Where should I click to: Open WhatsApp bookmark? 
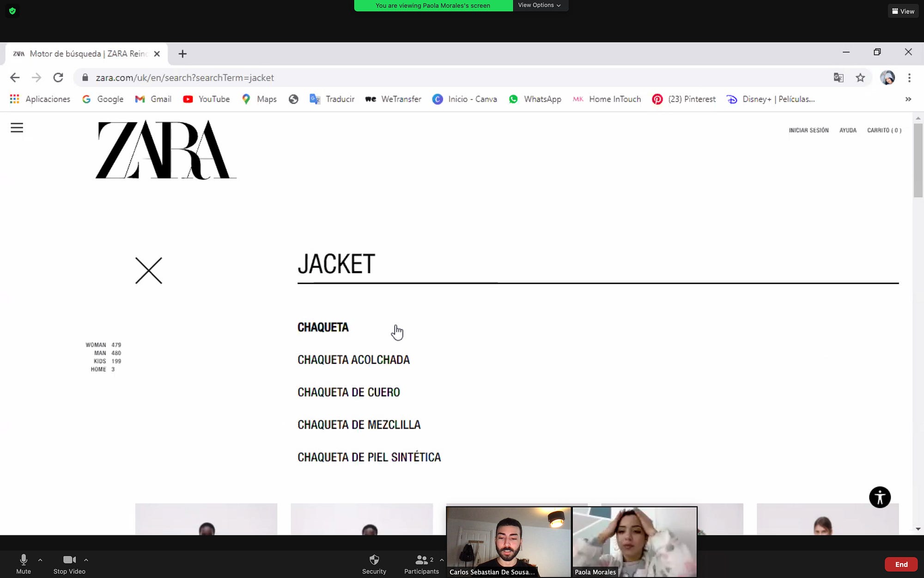point(535,99)
